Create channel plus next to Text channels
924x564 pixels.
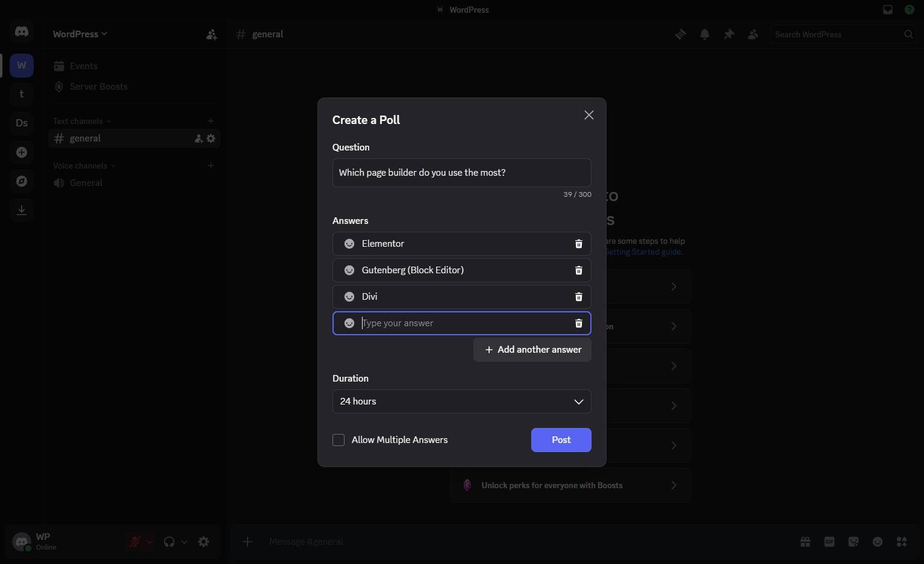tap(211, 121)
